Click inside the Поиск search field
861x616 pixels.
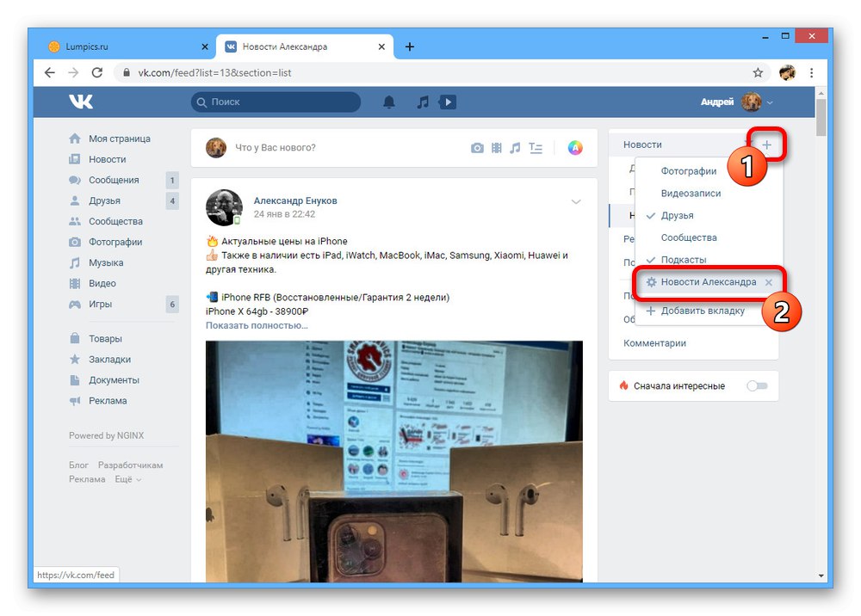point(276,102)
